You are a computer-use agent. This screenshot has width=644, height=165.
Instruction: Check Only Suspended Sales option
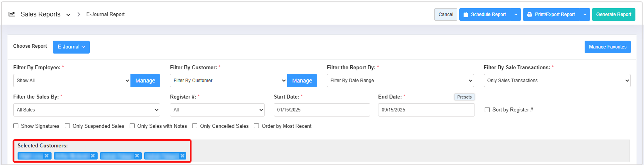(68, 126)
